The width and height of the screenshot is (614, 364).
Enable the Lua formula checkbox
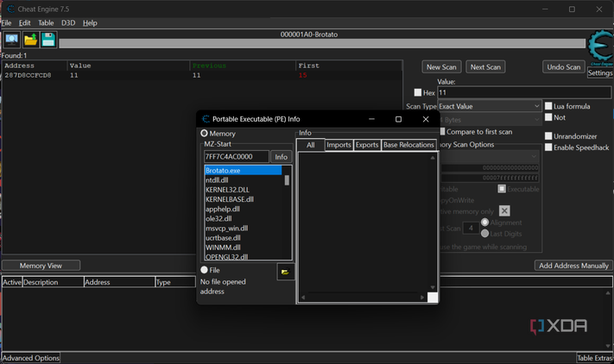548,106
